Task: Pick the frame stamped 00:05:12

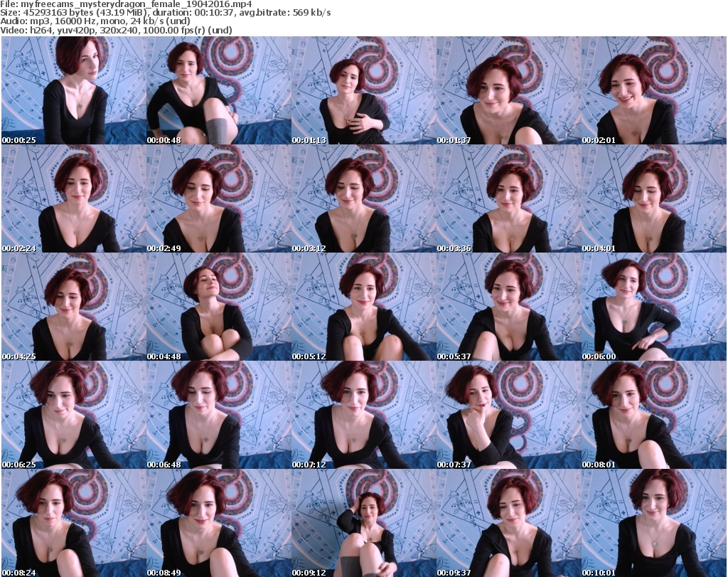Action: tap(363, 307)
